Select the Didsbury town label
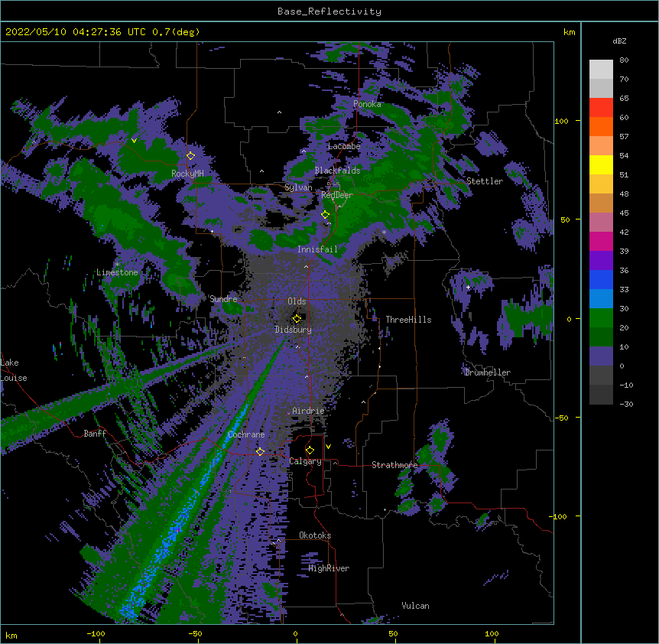The width and height of the screenshot is (659, 644). click(293, 330)
